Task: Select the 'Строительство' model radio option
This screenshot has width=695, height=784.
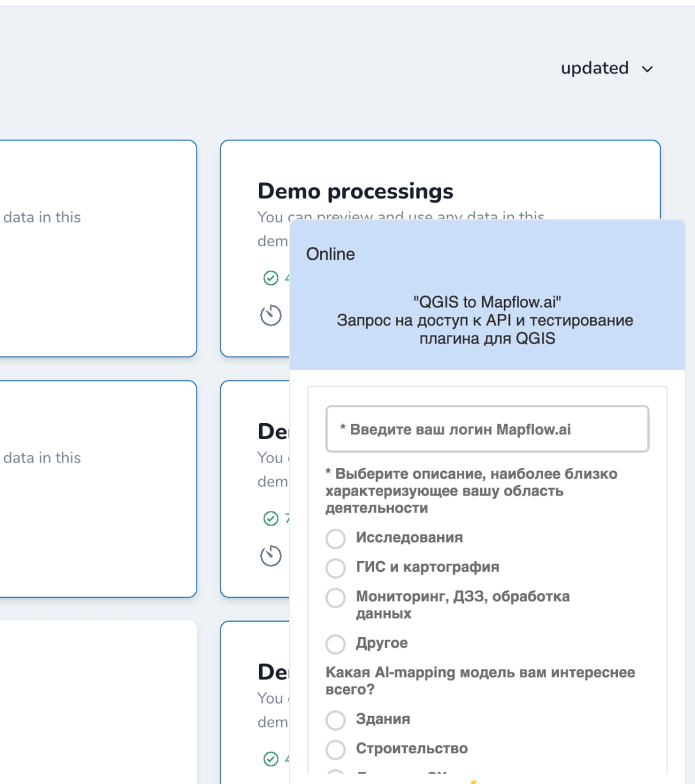Action: (x=336, y=749)
